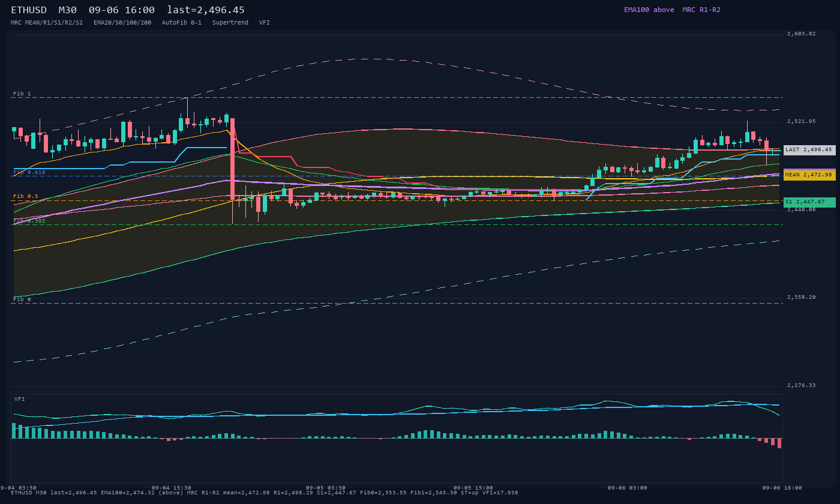Click the Fib 0.618 level label
The image size is (840, 504).
[x=29, y=172]
